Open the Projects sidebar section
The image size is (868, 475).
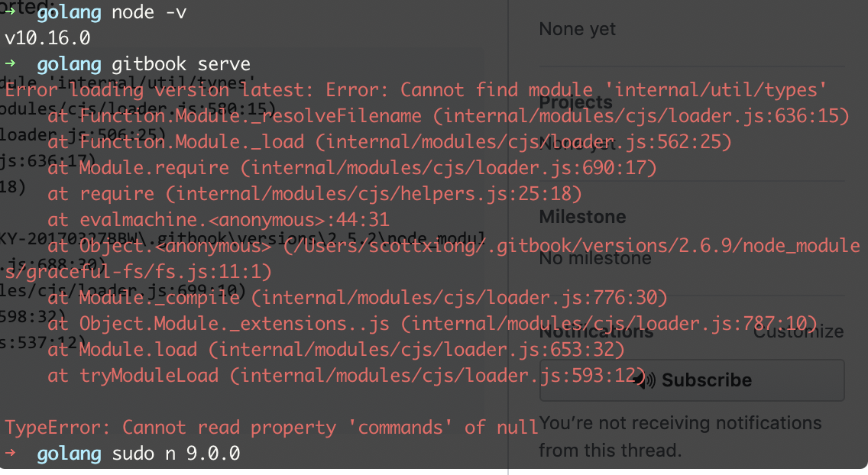(575, 102)
